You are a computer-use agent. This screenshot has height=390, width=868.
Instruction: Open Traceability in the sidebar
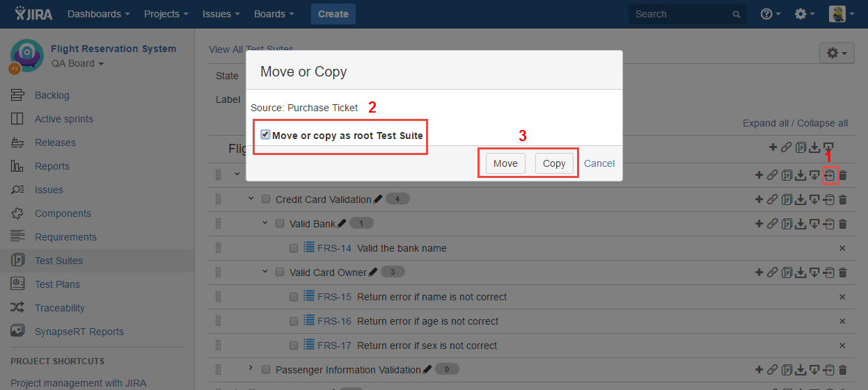pos(60,308)
